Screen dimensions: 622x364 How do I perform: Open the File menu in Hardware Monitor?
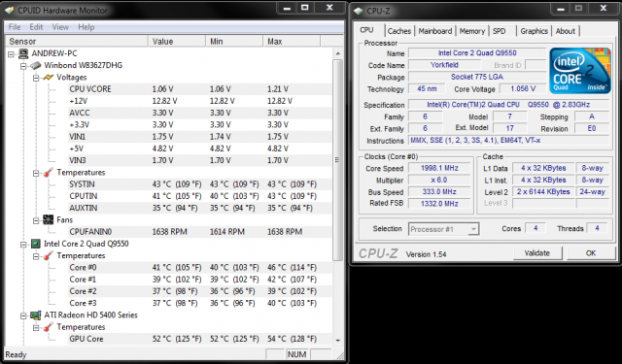pyautogui.click(x=15, y=27)
